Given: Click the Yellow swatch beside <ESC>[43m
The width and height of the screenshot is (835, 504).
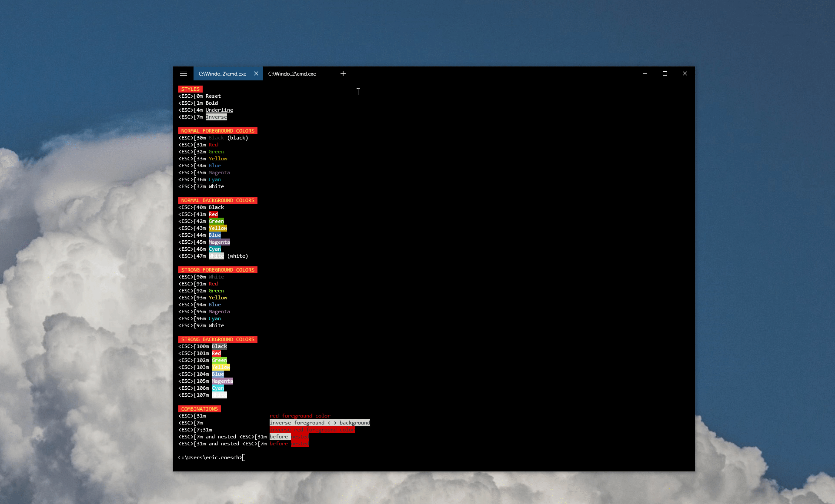Looking at the screenshot, I should click(218, 228).
